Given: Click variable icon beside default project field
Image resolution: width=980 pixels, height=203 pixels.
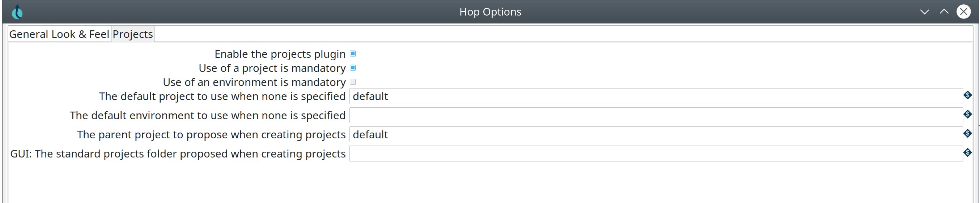Looking at the screenshot, I should pos(967,95).
